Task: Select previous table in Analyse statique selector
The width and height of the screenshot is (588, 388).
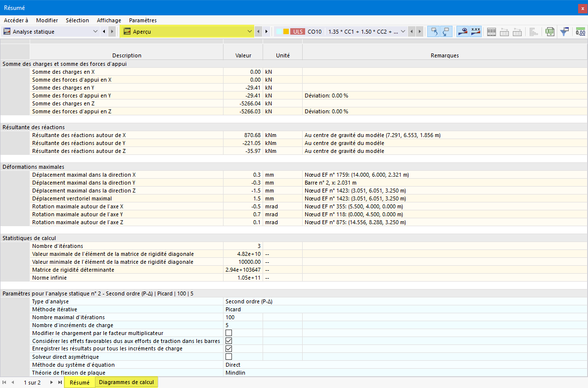Action: (x=104, y=32)
